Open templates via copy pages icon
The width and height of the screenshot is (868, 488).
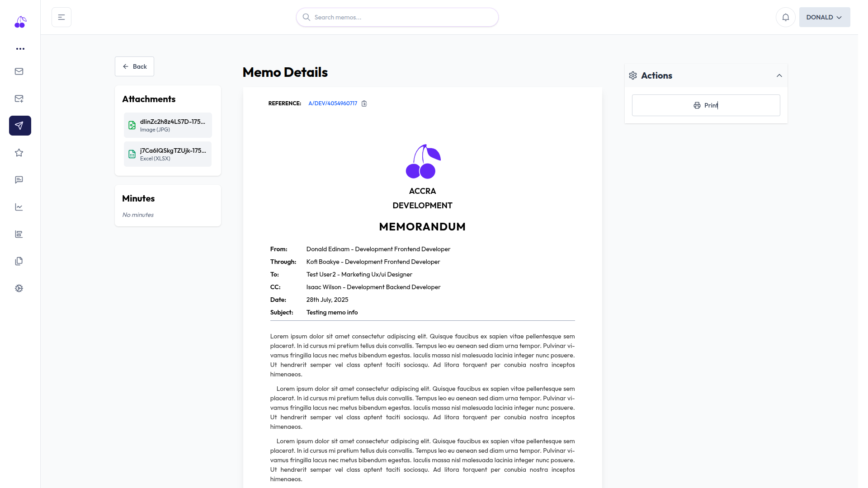[19, 261]
